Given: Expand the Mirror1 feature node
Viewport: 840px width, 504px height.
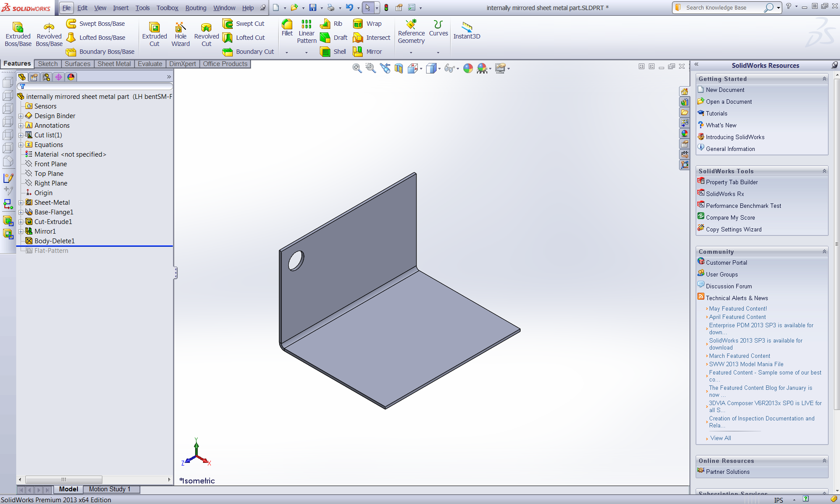Looking at the screenshot, I should [x=21, y=231].
